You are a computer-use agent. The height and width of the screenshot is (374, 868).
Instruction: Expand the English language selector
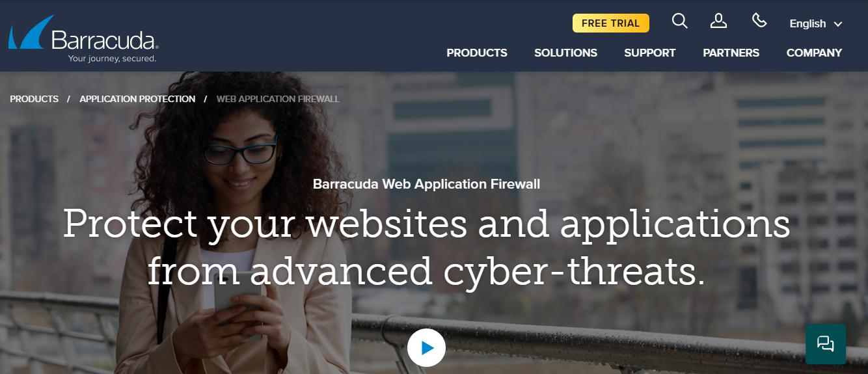[816, 24]
